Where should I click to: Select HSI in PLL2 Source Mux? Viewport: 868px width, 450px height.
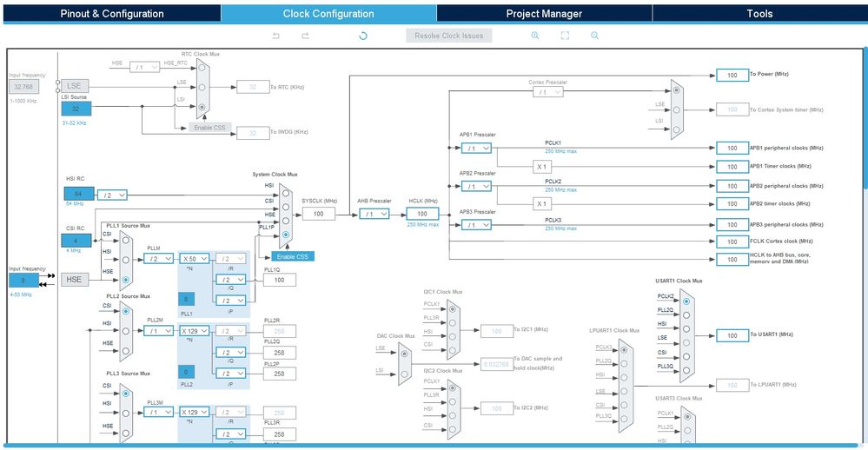pos(126,331)
